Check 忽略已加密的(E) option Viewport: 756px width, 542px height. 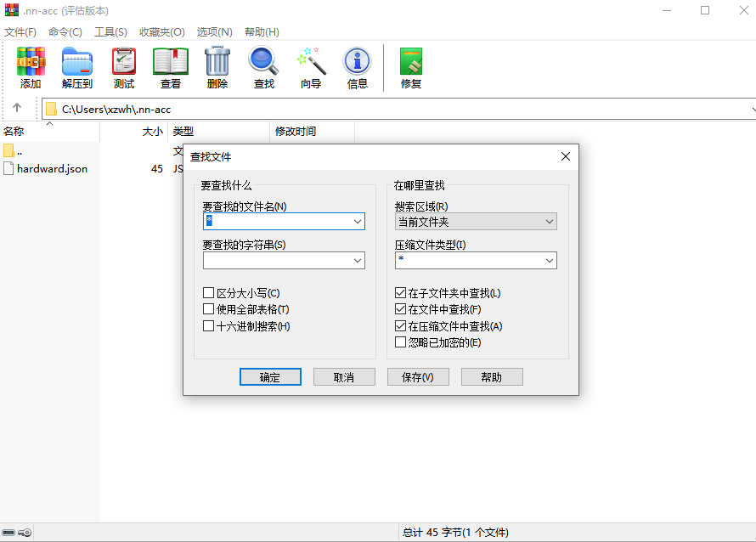[x=400, y=342]
